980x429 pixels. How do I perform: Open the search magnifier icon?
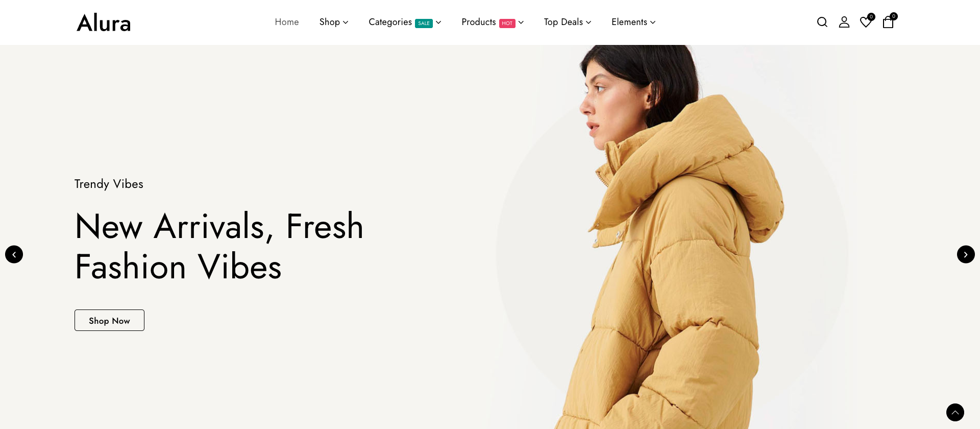tap(822, 22)
